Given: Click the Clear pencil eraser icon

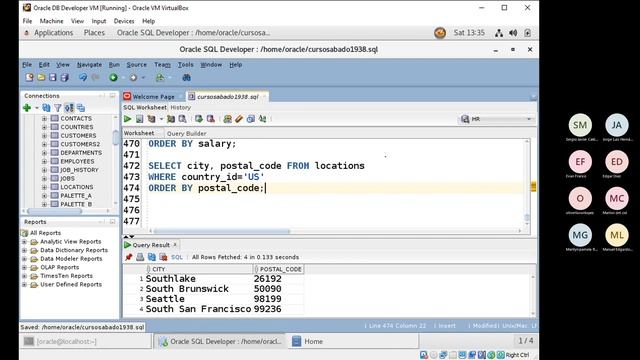Looking at the screenshot, I should (x=239, y=119).
